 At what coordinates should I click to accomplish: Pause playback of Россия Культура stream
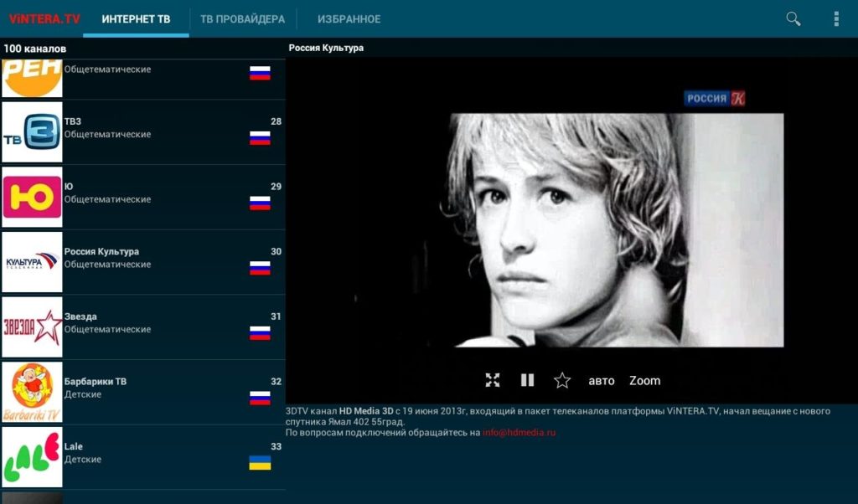(x=528, y=380)
